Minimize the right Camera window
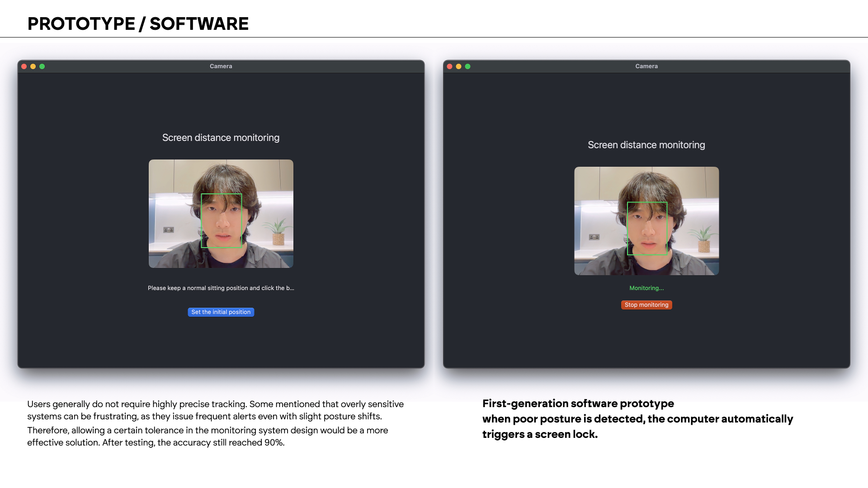Screen dimensions: 868x488 coord(458,66)
